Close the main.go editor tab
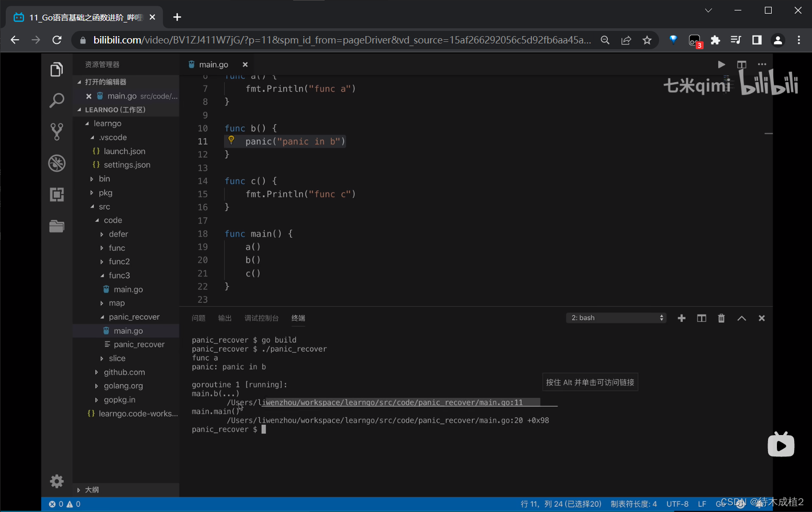 point(245,64)
